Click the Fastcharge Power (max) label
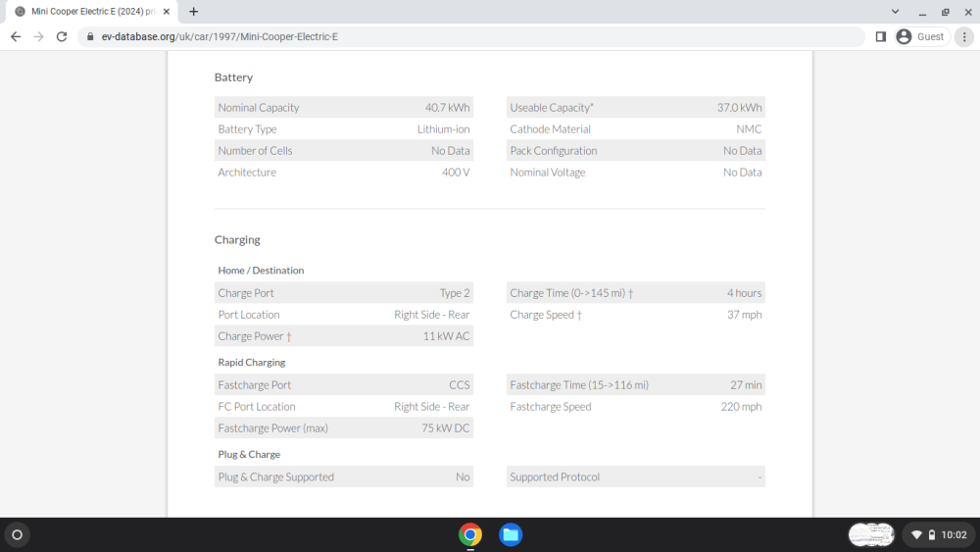Screen dimensions: 980x552 click(x=272, y=428)
